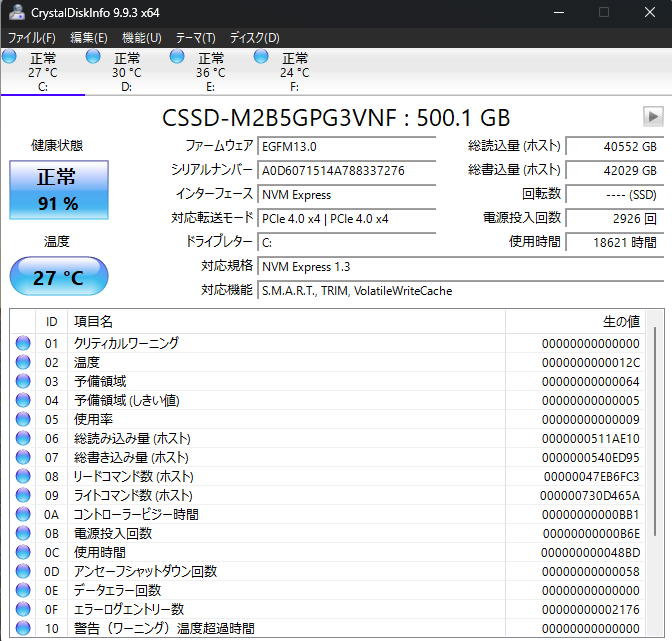Click status icon of コントローラービジー時間 row
The height and width of the screenshot is (641, 672).
coord(23,514)
